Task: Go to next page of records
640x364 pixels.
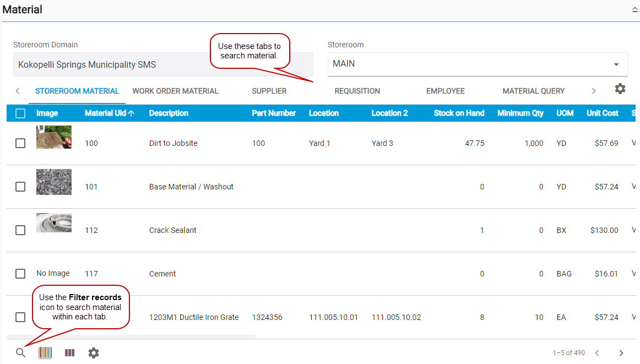Action: click(621, 353)
